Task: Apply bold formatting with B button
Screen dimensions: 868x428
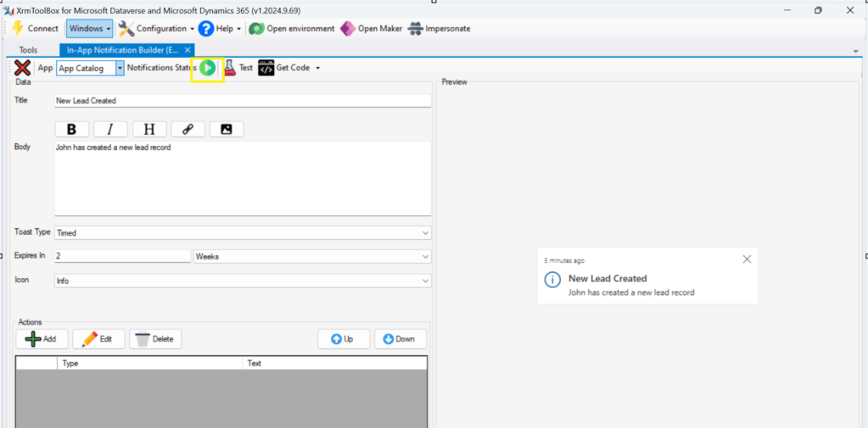Action: point(72,129)
